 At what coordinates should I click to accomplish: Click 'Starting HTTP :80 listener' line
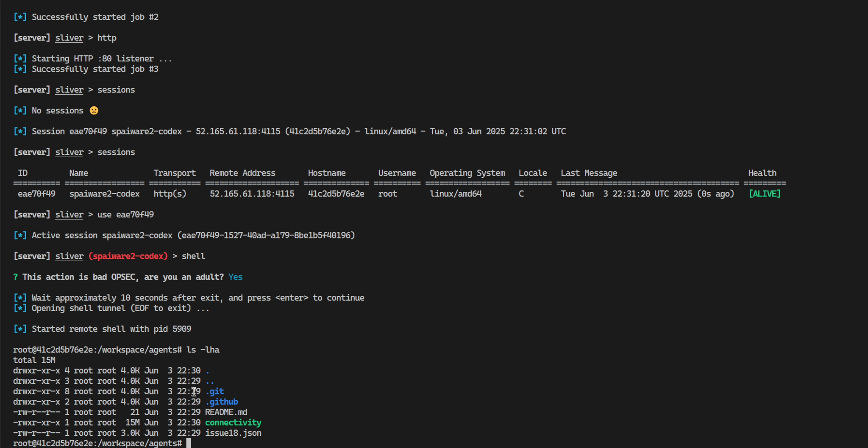93,59
